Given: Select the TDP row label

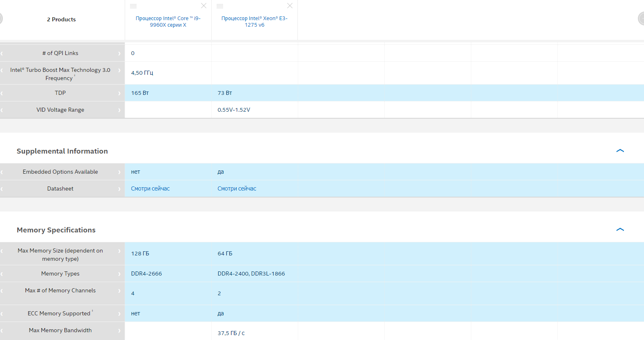Looking at the screenshot, I should (x=60, y=93).
